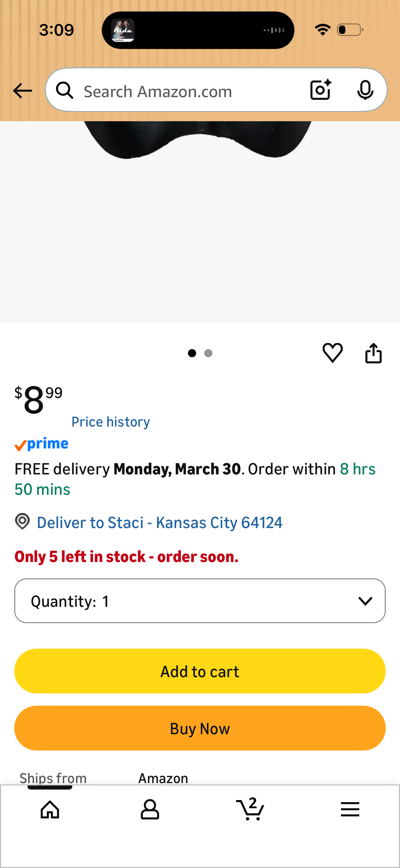
Task: Change delivery address Kansas City 64124
Action: (159, 522)
